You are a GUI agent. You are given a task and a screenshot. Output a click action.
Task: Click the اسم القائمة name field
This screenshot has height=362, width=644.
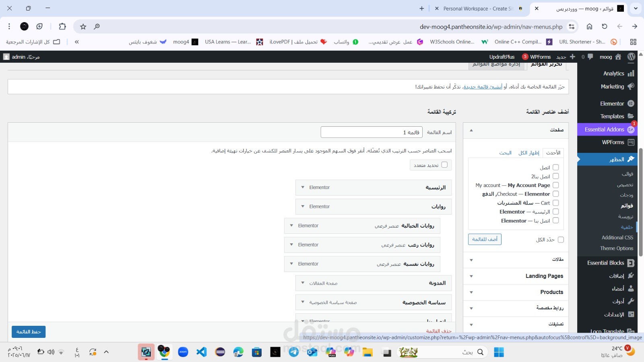[x=372, y=132]
